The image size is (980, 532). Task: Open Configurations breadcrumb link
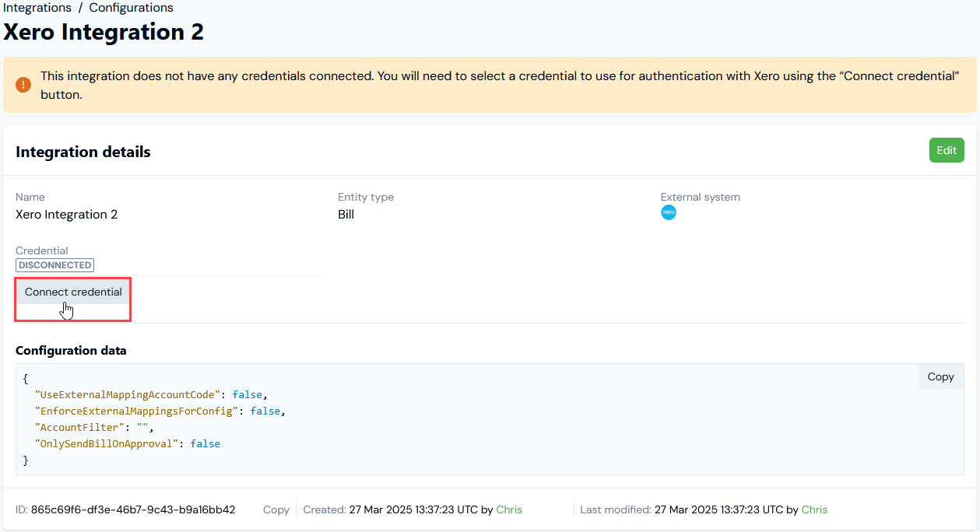pos(132,8)
